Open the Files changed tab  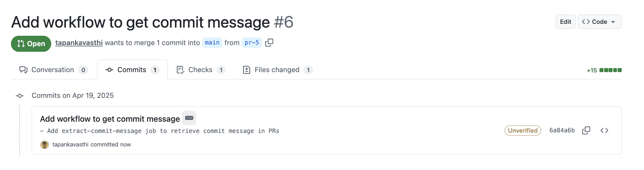[x=278, y=70]
